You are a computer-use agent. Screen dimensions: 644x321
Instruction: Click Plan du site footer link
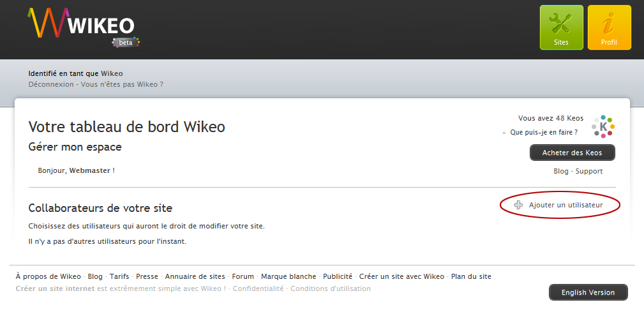[x=471, y=276]
